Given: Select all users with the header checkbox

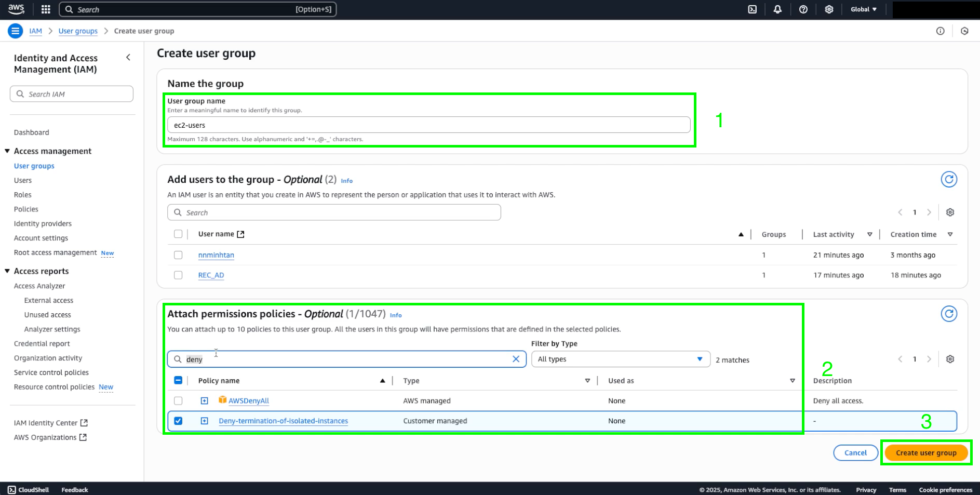Looking at the screenshot, I should (x=178, y=234).
